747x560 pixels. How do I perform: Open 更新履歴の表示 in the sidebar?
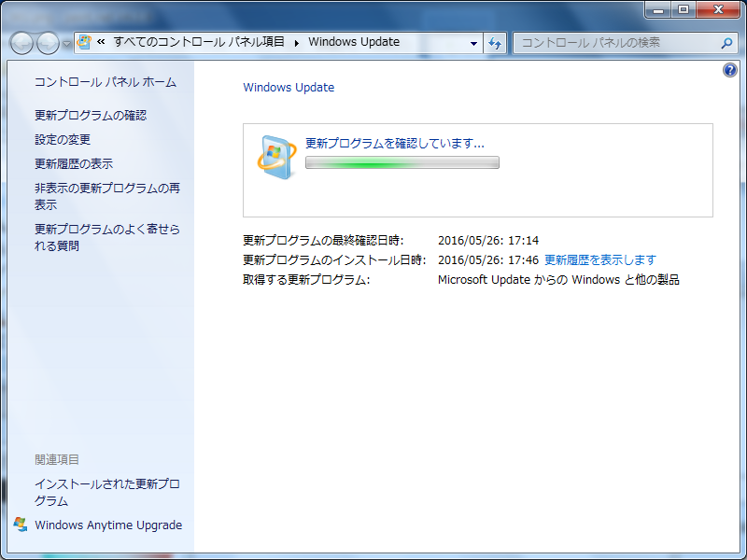[74, 164]
